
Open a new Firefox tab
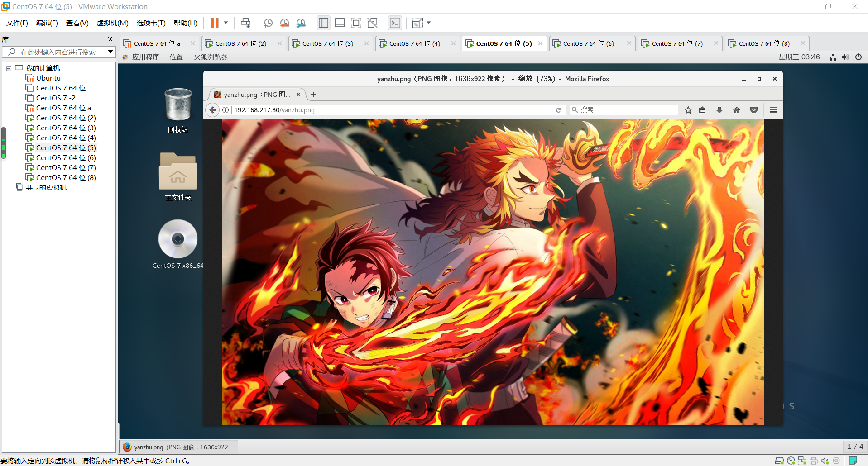click(x=313, y=95)
